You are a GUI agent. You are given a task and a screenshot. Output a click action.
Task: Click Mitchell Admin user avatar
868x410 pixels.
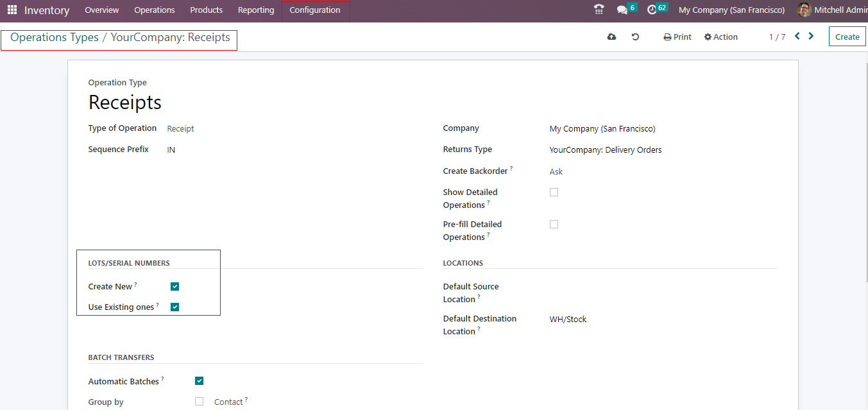tap(804, 10)
